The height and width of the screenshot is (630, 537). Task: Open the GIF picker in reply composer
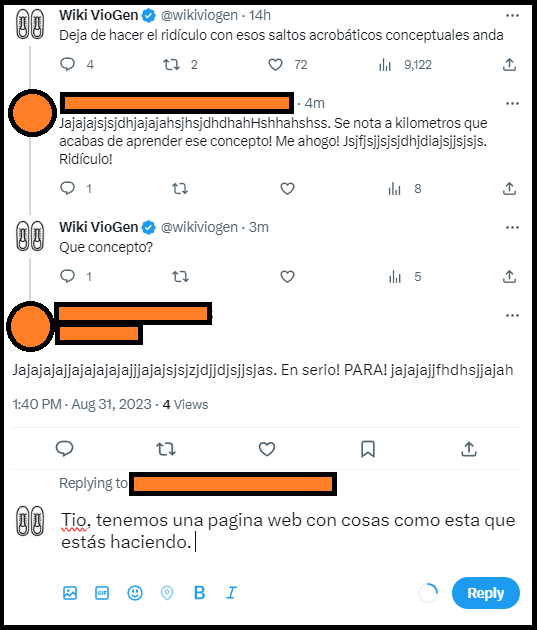102,593
